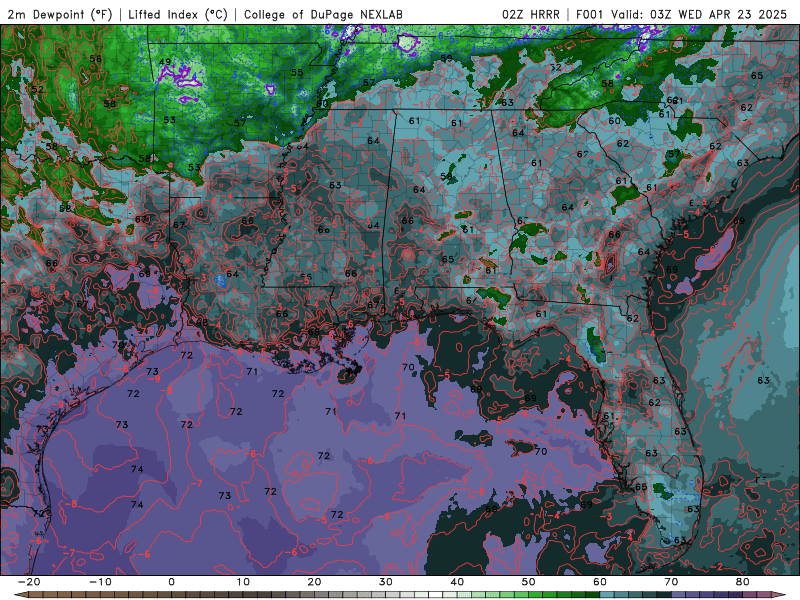Image resolution: width=800 pixels, height=600 pixels.
Task: Click the '49' dewpoint value on the map
Action: click(165, 62)
